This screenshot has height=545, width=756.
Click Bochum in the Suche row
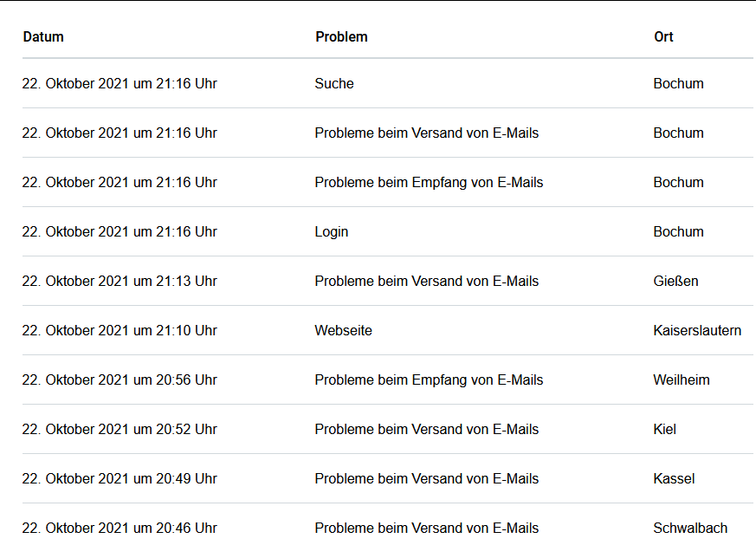678,84
